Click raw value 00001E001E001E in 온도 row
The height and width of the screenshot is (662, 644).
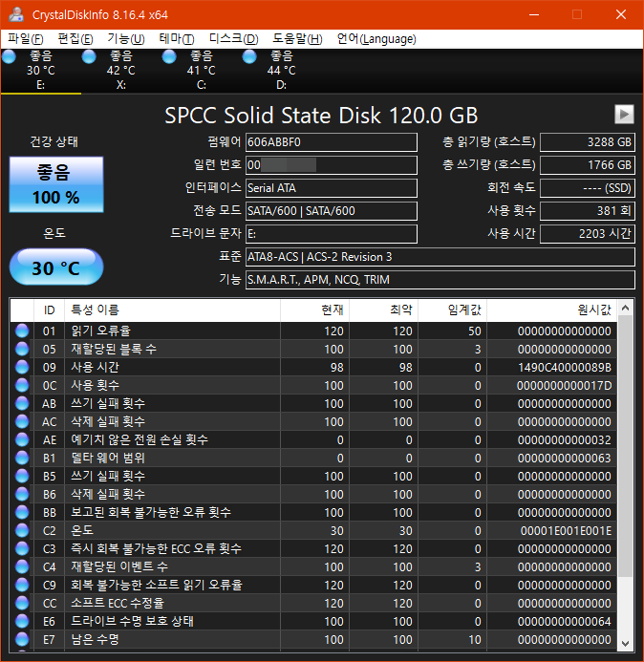click(x=566, y=531)
